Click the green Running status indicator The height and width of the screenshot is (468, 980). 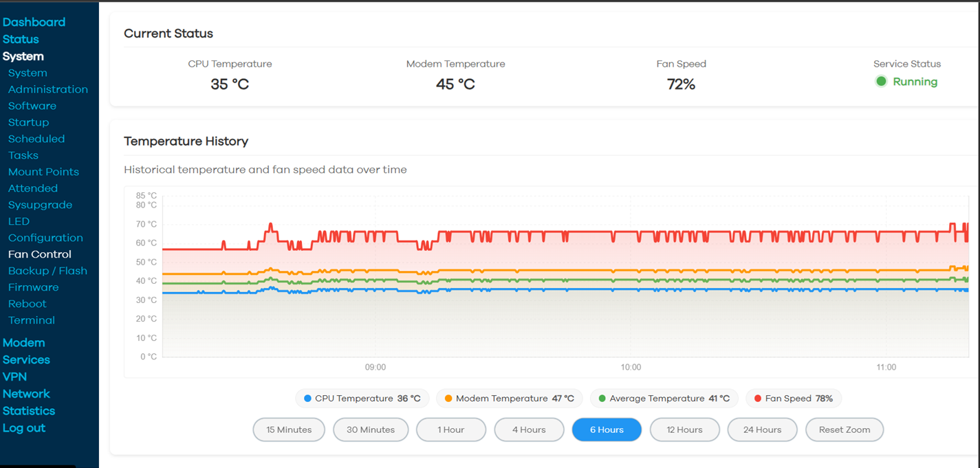(881, 82)
